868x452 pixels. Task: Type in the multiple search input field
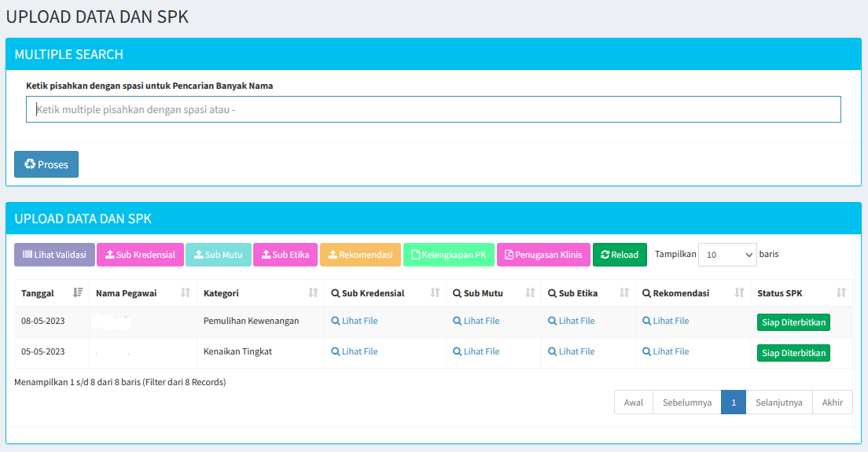433,109
